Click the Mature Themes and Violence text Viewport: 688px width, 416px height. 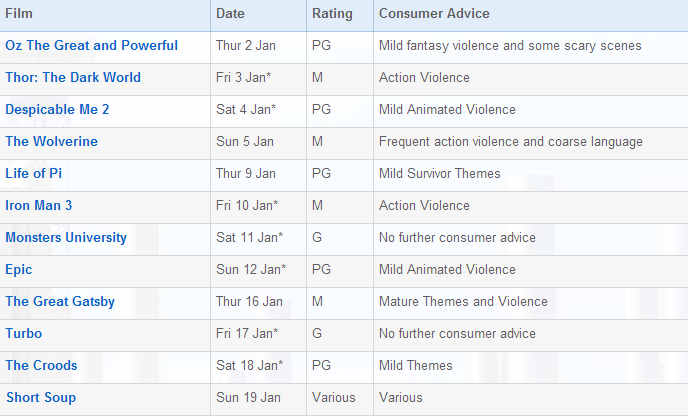(x=463, y=302)
